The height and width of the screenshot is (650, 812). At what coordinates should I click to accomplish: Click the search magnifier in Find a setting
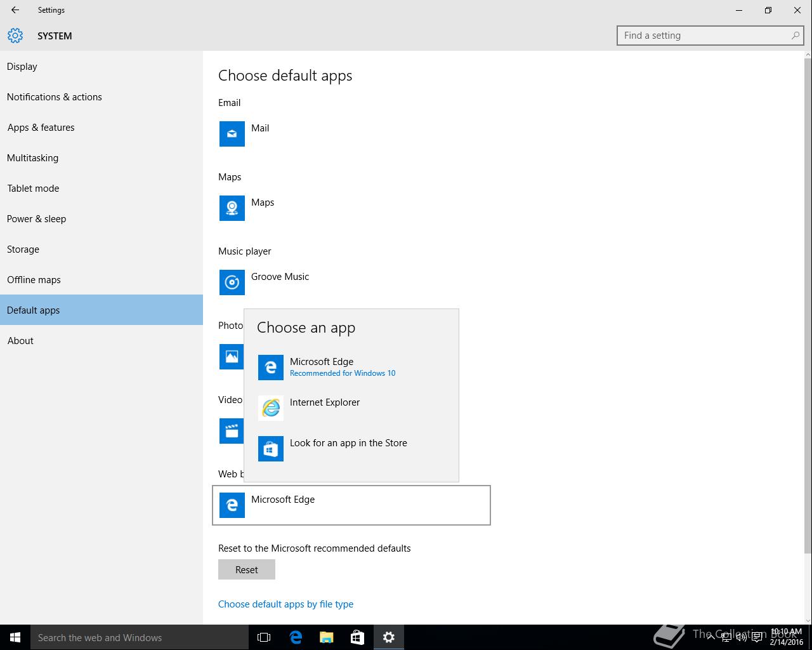(796, 36)
